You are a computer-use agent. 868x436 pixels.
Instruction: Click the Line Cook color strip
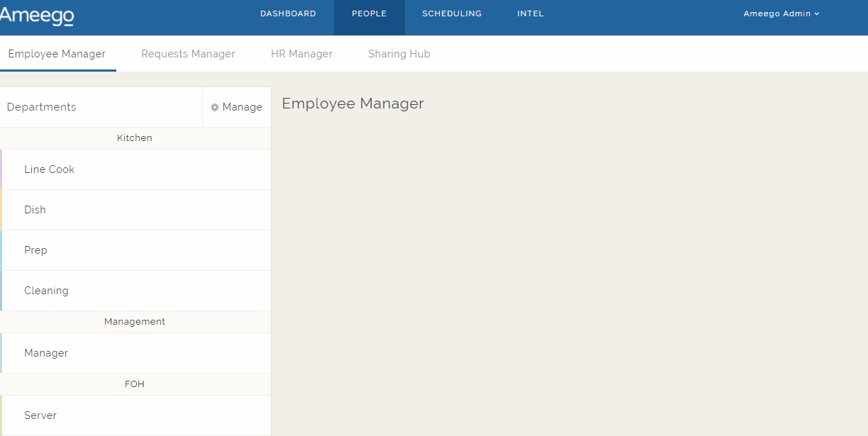pyautogui.click(x=1, y=169)
